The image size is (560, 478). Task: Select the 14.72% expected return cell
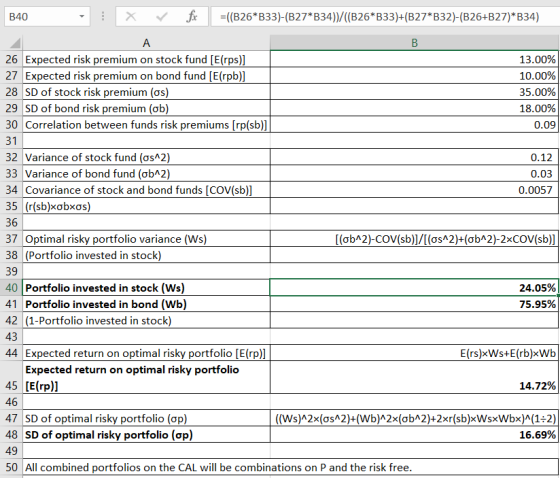click(x=414, y=377)
